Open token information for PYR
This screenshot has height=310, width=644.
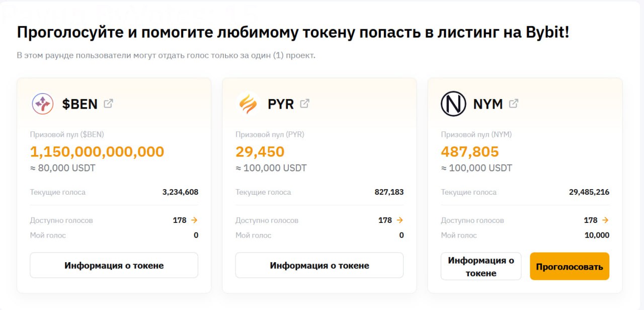319,265
